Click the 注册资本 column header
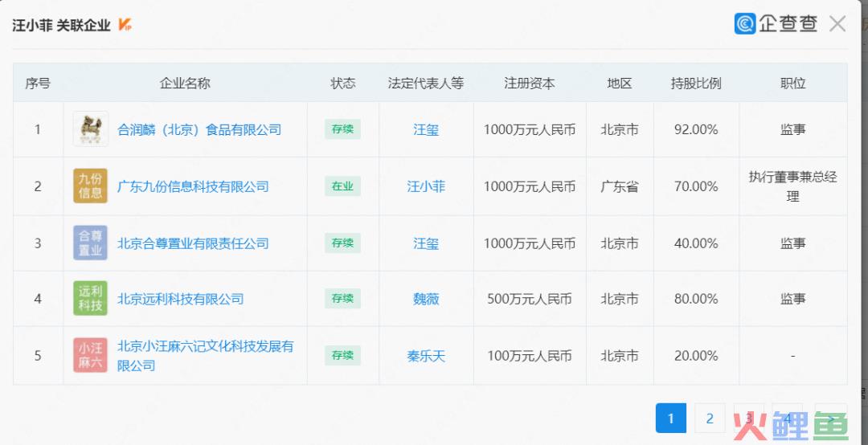Image resolution: width=868 pixels, height=445 pixels. (x=529, y=83)
